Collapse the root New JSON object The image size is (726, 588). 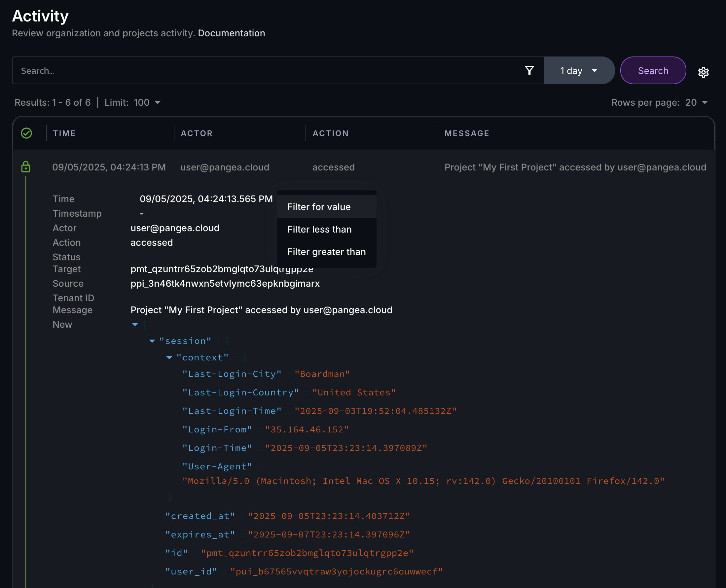click(135, 324)
